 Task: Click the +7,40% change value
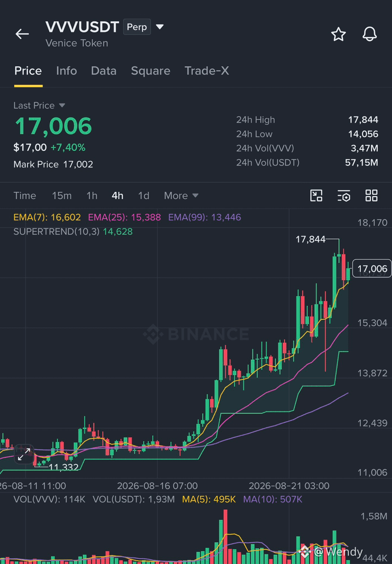coord(68,147)
